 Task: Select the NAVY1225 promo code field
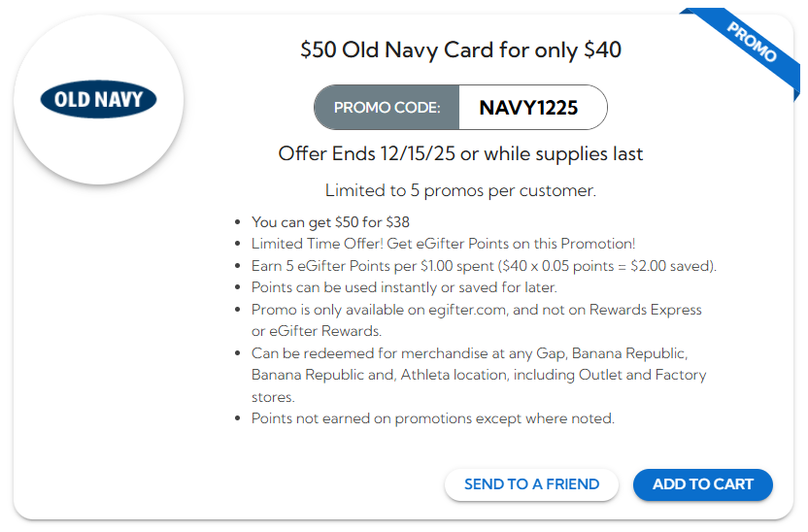point(529,108)
